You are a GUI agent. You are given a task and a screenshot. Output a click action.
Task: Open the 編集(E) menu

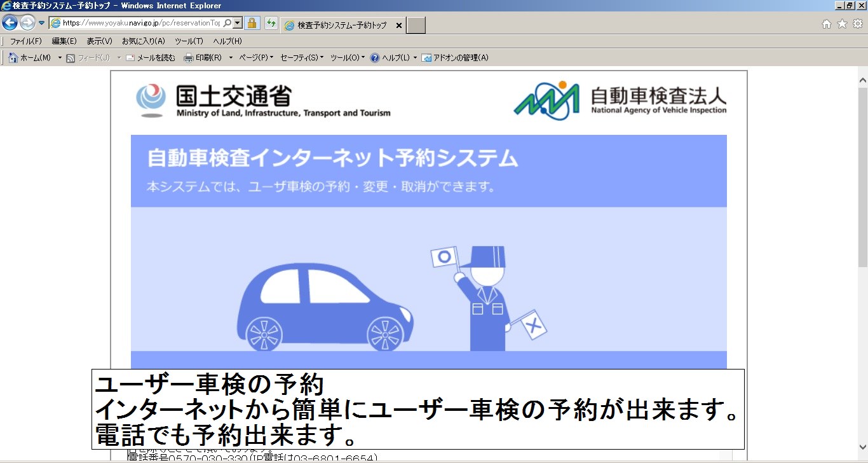pyautogui.click(x=64, y=41)
